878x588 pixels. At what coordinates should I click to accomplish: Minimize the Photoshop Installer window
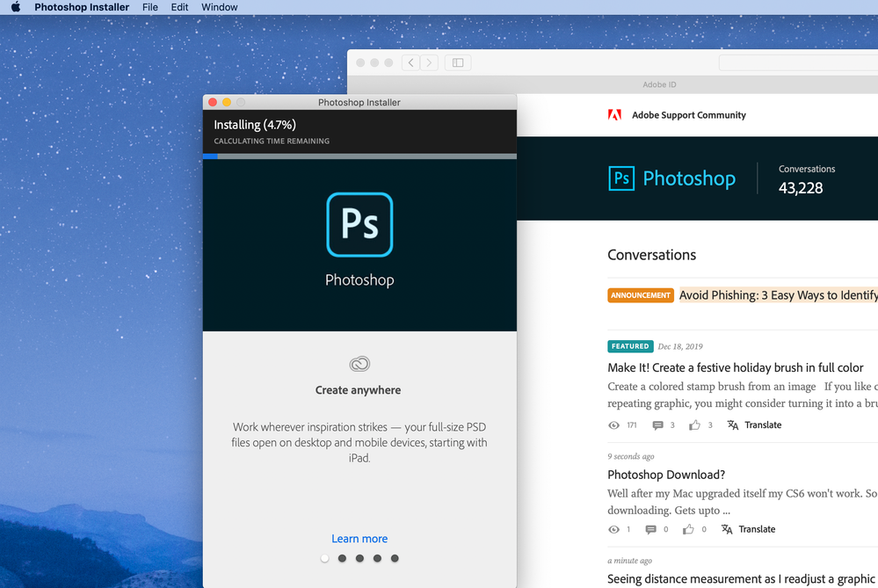pos(227,102)
